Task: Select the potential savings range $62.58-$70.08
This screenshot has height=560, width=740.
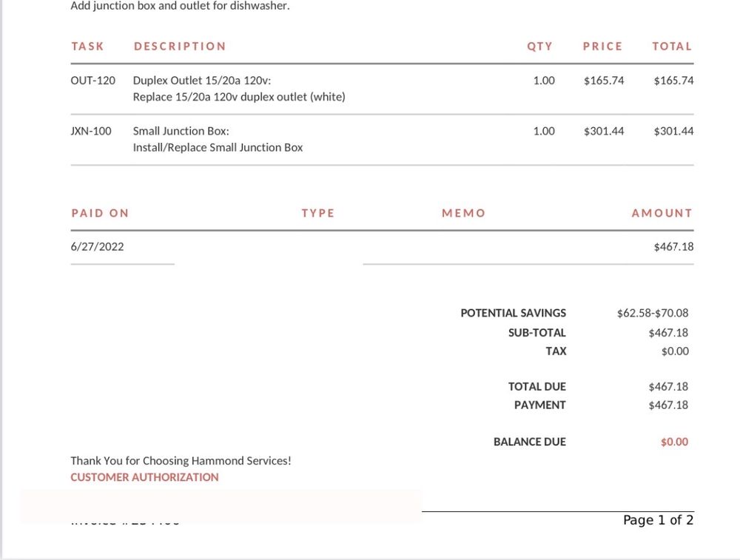Action: tap(652, 313)
